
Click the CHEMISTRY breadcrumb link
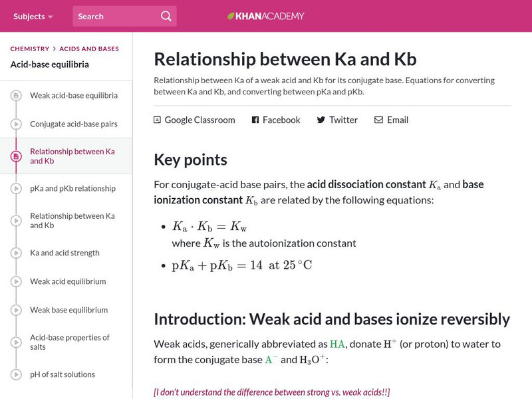point(30,49)
